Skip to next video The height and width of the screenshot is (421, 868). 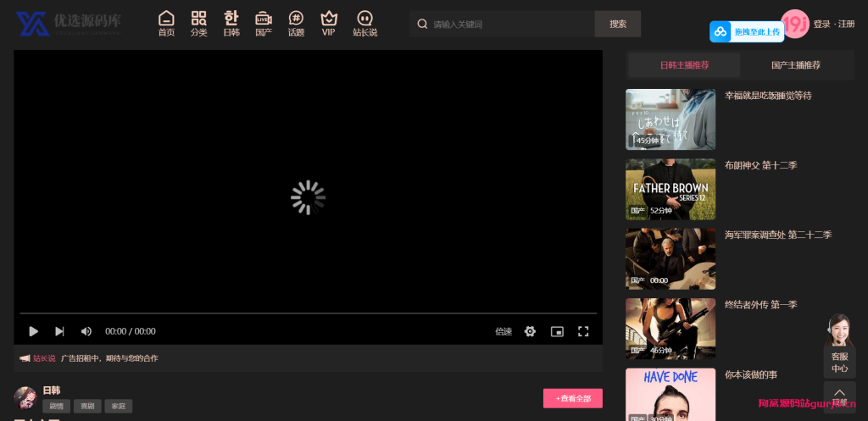pyautogui.click(x=59, y=331)
